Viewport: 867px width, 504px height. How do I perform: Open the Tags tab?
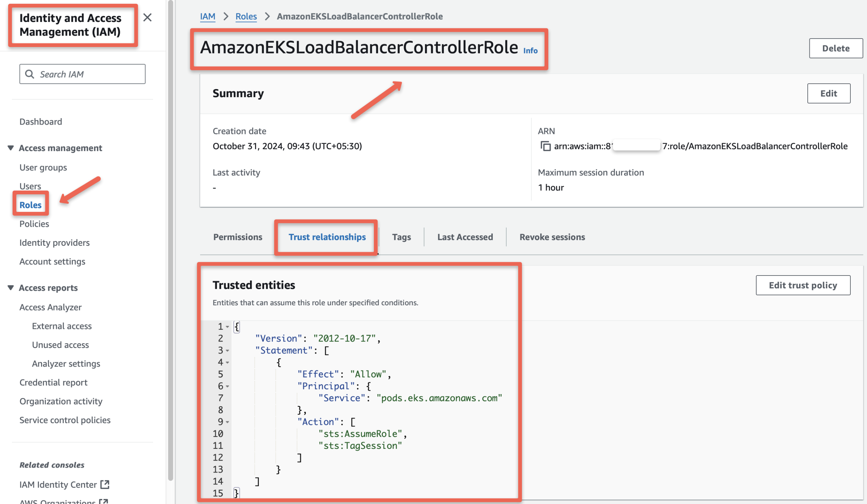401,237
